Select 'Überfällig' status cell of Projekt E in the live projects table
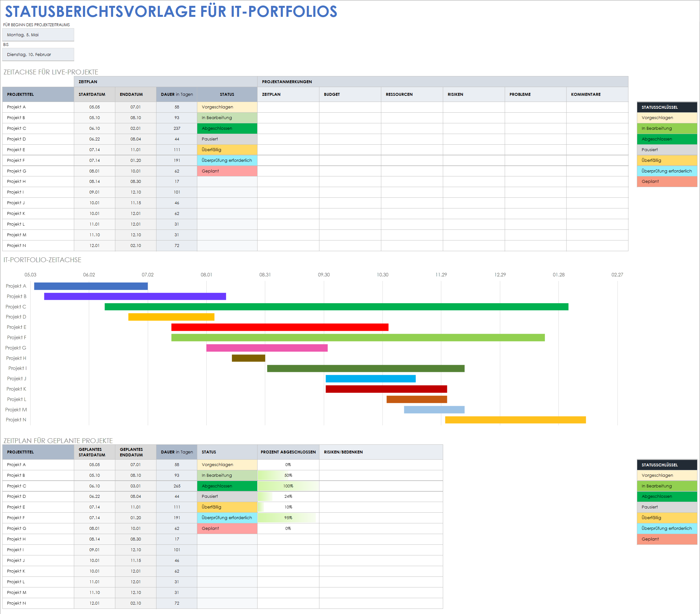 (227, 150)
